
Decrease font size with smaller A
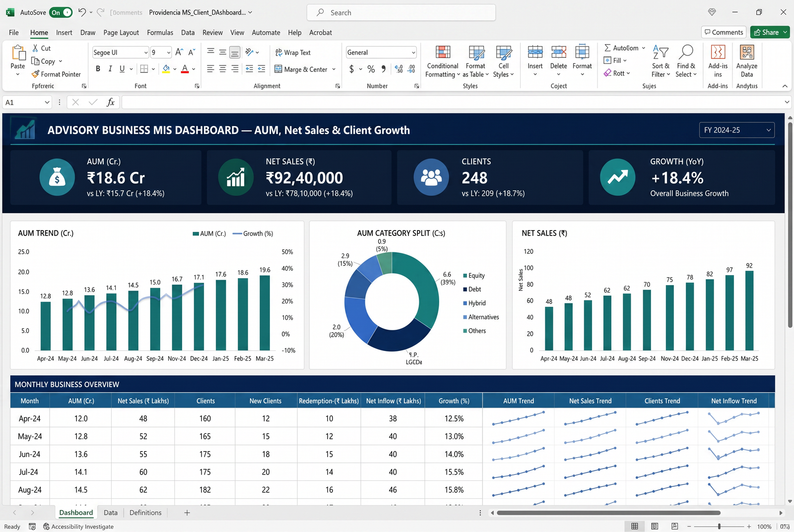click(192, 52)
